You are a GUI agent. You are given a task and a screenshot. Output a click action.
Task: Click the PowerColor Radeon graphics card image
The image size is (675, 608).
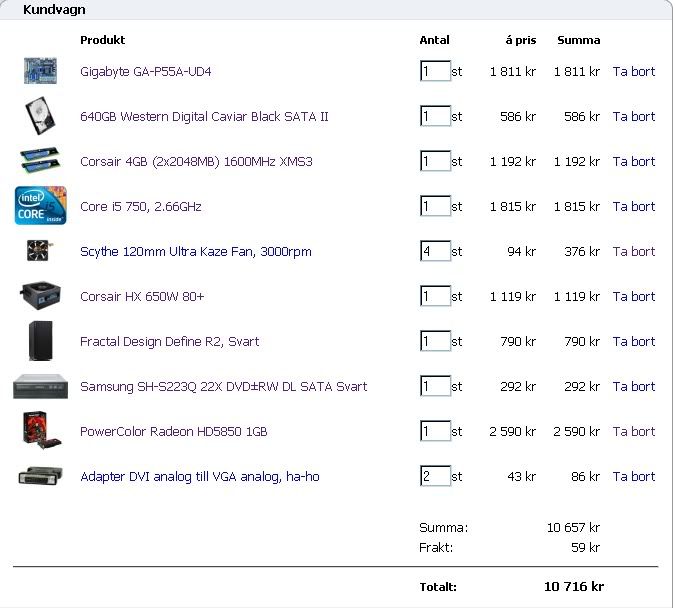41,431
